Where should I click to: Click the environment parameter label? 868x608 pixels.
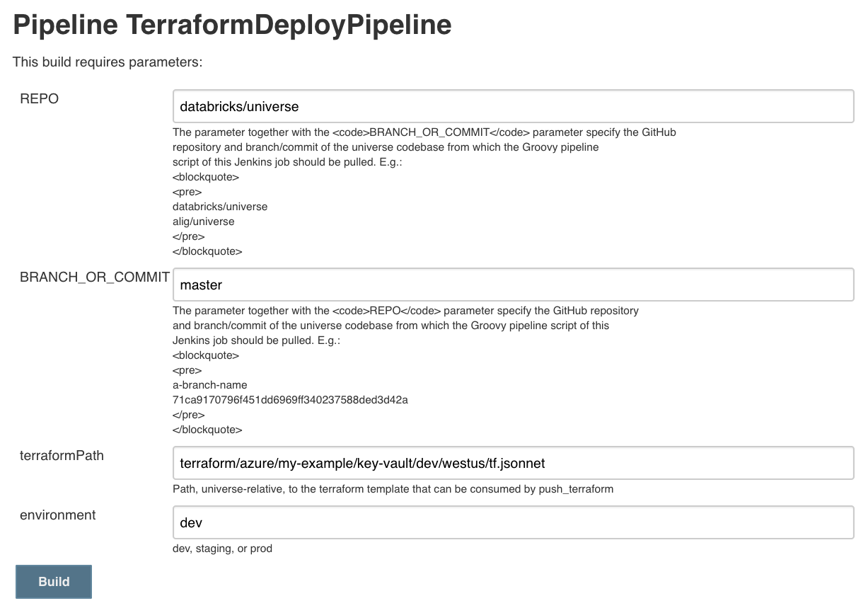58,515
